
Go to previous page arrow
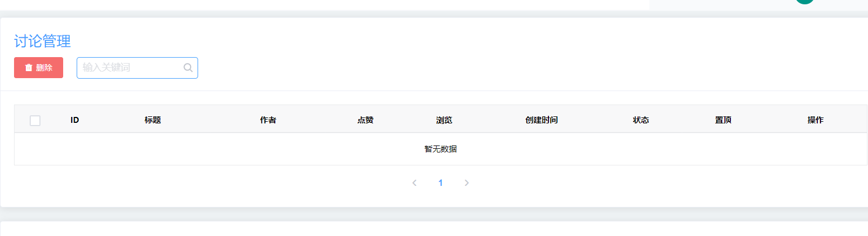point(414,183)
